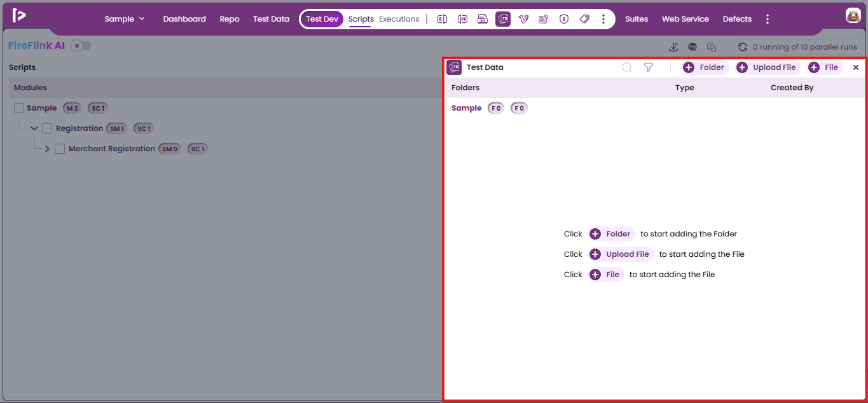Click the File button in the empty-state hint
Screen dimensions: 868x403
coord(606,275)
